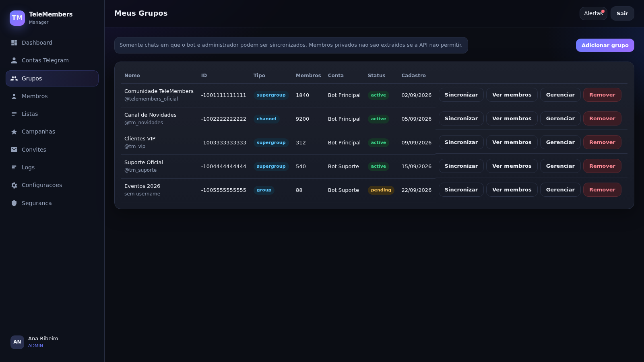Remover the Eventos 2026 group
The width and height of the screenshot is (644, 362).
point(602,190)
